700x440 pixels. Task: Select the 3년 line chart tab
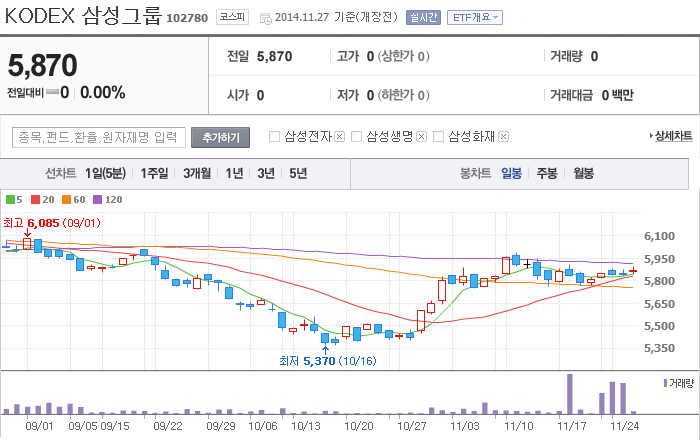266,173
